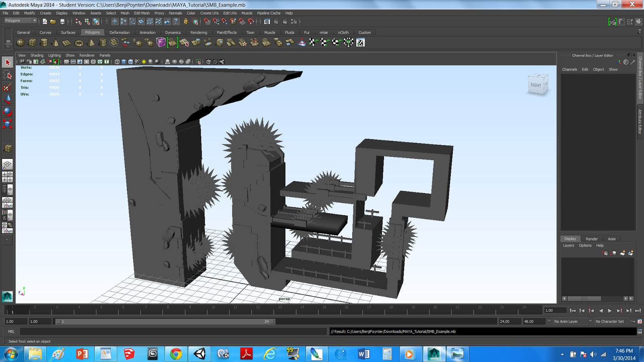Click the Save scene icon
The width and height of the screenshot is (644, 362).
point(62,22)
